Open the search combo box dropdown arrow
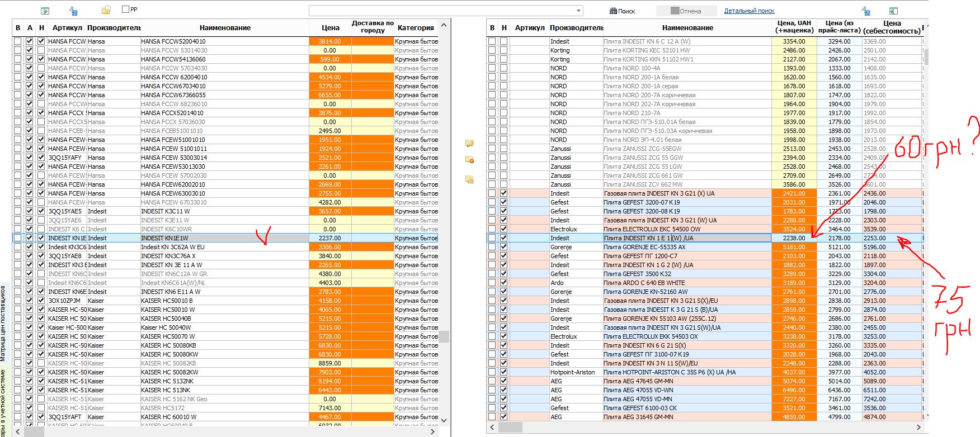The height and width of the screenshot is (437, 980). [x=578, y=11]
